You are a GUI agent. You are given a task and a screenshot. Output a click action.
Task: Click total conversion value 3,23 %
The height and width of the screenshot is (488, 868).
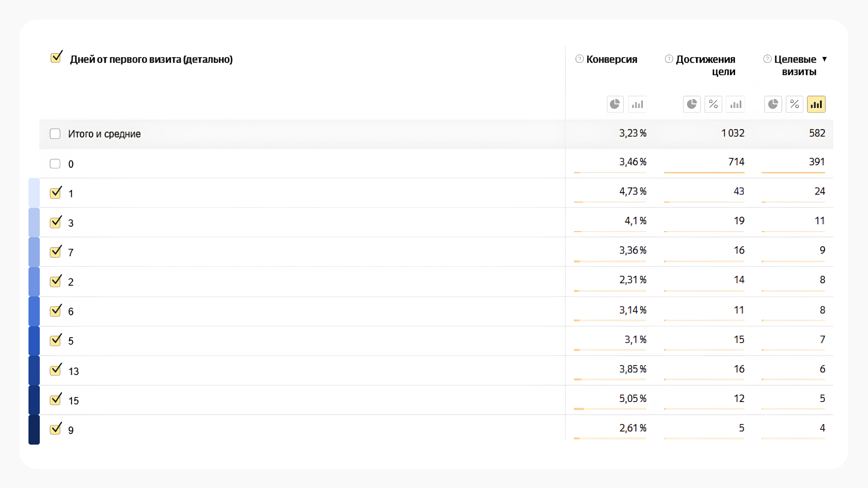coord(633,133)
